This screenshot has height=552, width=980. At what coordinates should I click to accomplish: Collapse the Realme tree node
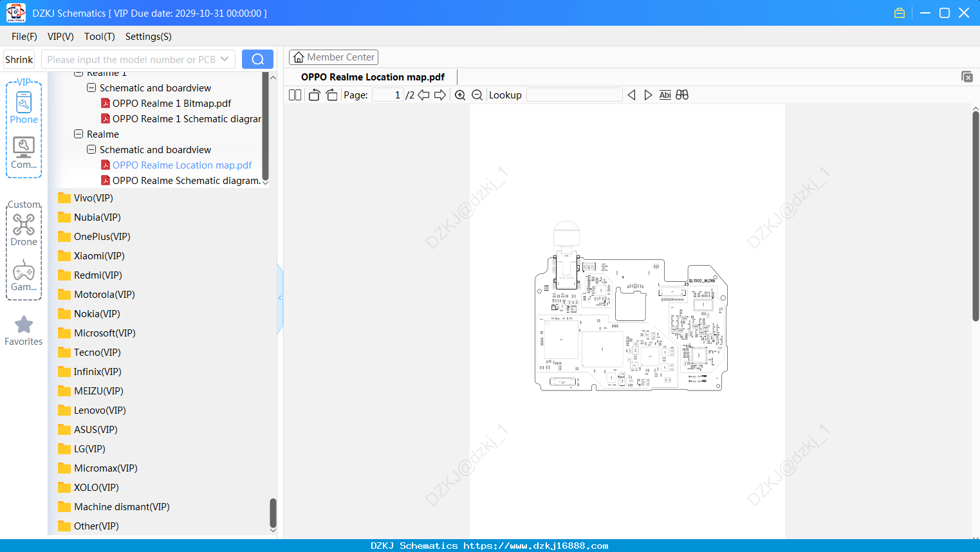tap(79, 134)
